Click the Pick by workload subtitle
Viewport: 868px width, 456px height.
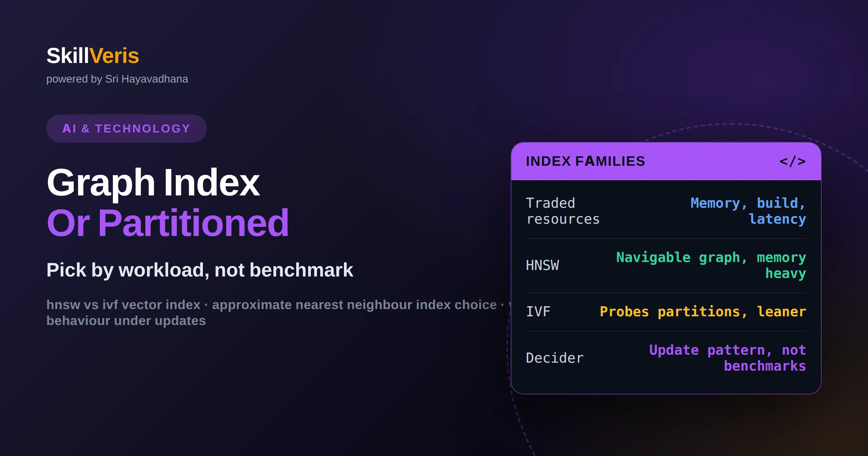point(200,270)
